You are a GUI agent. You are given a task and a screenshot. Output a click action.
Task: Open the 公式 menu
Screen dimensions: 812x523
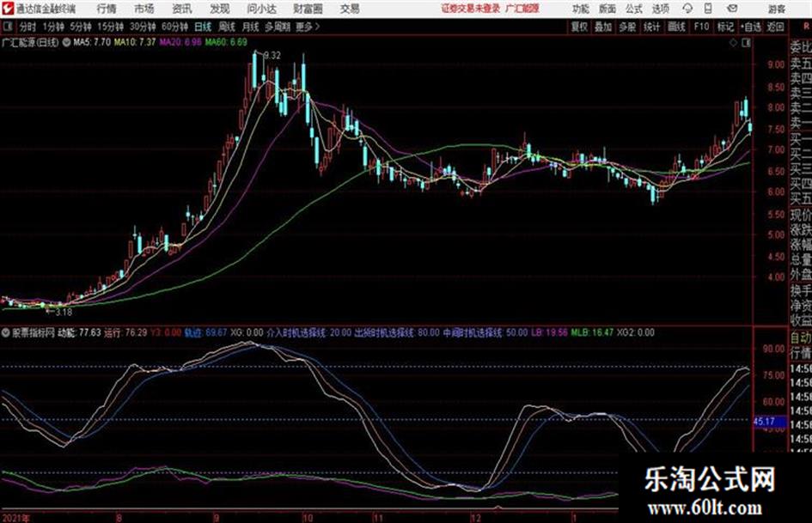(634, 9)
